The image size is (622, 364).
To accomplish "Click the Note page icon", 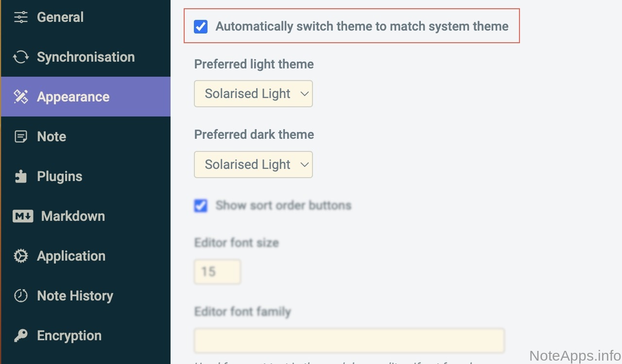I will (x=21, y=137).
